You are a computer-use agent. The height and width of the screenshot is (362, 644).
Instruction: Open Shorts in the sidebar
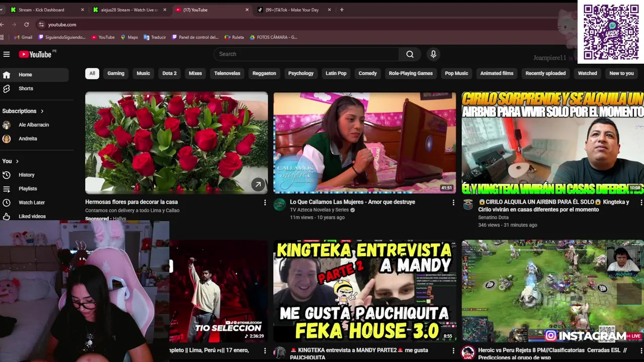(34, 88)
